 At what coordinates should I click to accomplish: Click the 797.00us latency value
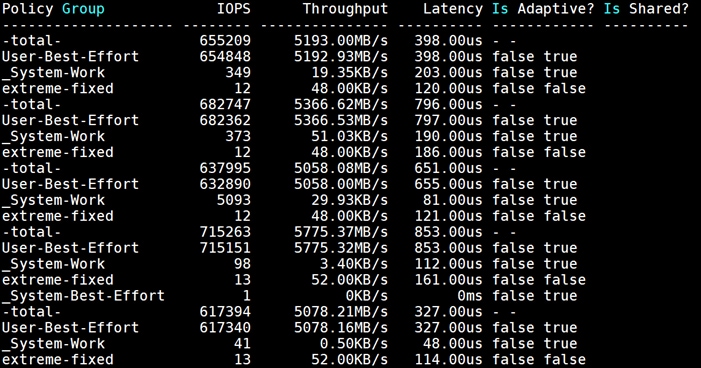pyautogui.click(x=448, y=120)
